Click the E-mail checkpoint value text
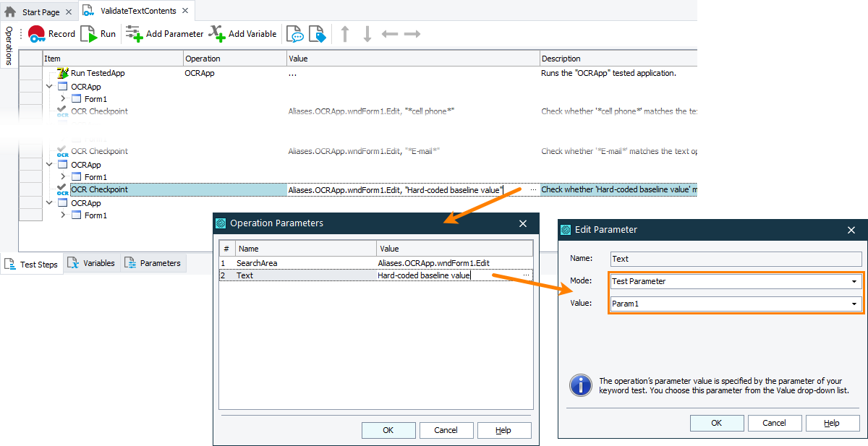This screenshot has height=446, width=868. pos(365,151)
